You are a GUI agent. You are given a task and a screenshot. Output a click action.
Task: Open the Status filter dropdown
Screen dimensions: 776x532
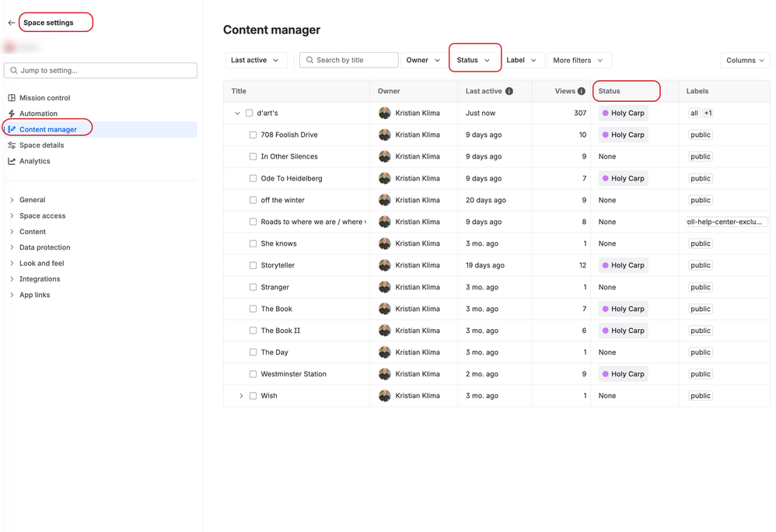[x=474, y=60]
